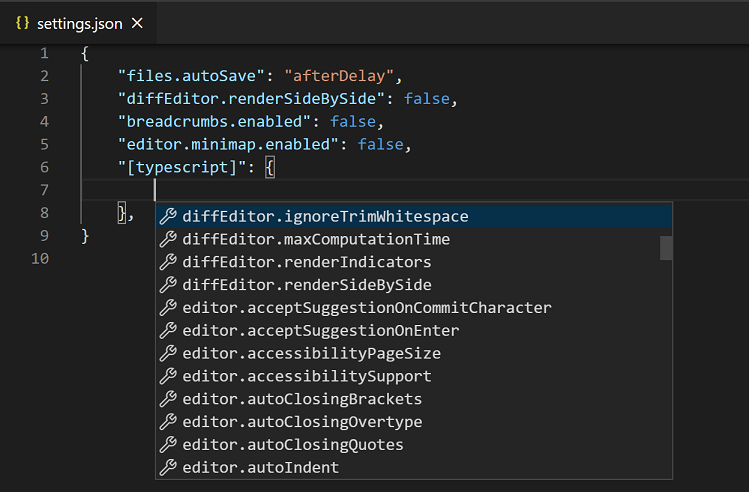The image size is (749, 492).
Task: Place cursor on the "afterDelay" value
Action: 342,75
